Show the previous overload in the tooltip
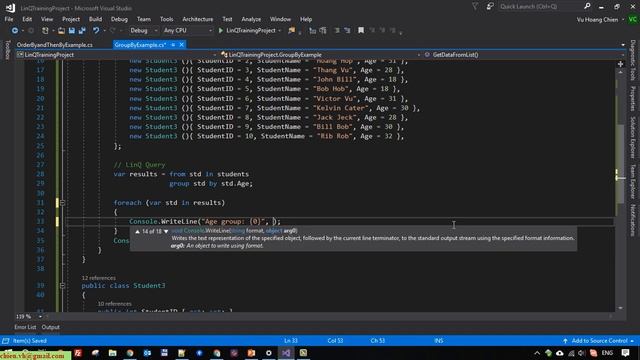Image resolution: width=640 pixels, height=360 pixels. point(138,231)
